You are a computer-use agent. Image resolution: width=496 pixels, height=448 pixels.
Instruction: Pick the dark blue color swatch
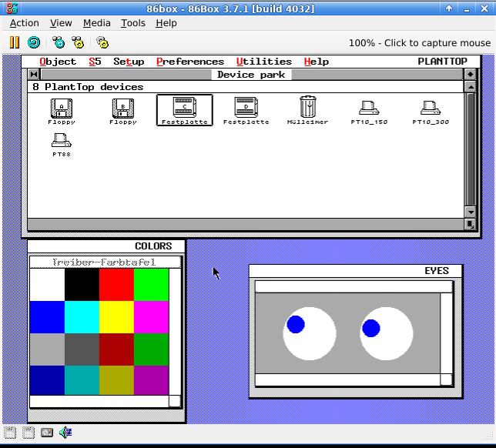coord(47,380)
